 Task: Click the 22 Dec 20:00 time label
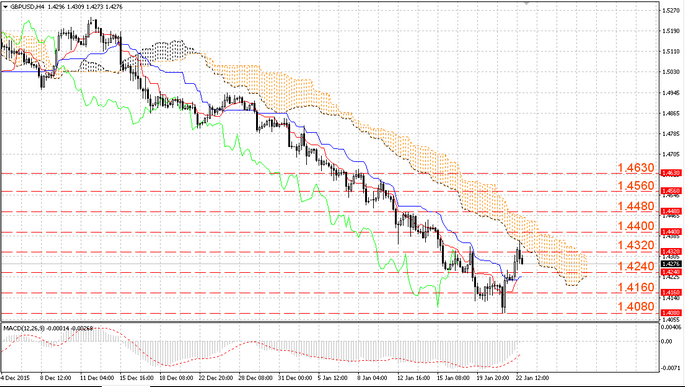216,377
